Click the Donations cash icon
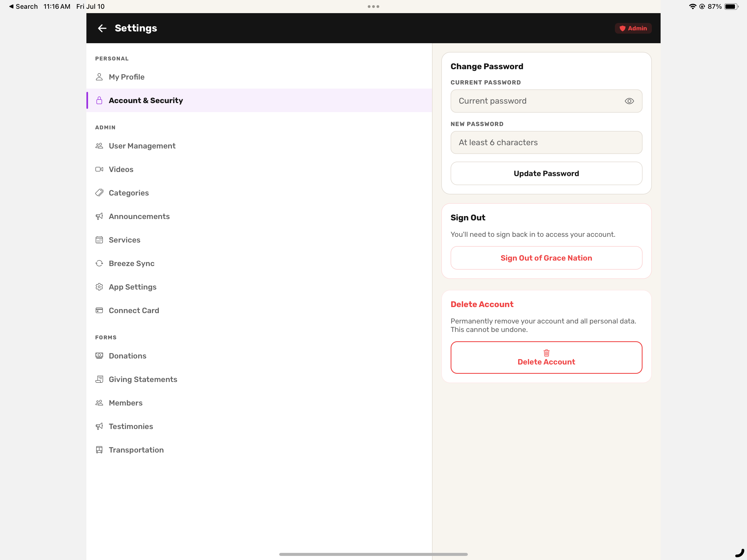The width and height of the screenshot is (747, 560). pos(99,356)
